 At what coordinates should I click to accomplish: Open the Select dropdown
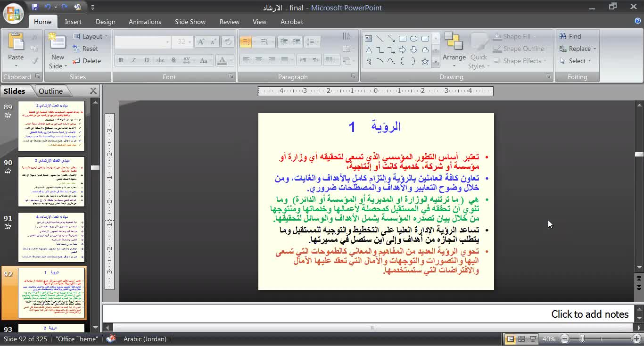tap(575, 61)
